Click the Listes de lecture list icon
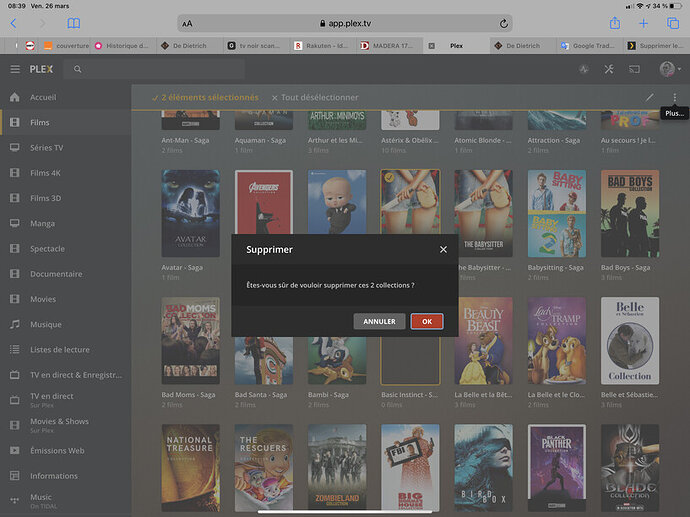 click(x=15, y=349)
